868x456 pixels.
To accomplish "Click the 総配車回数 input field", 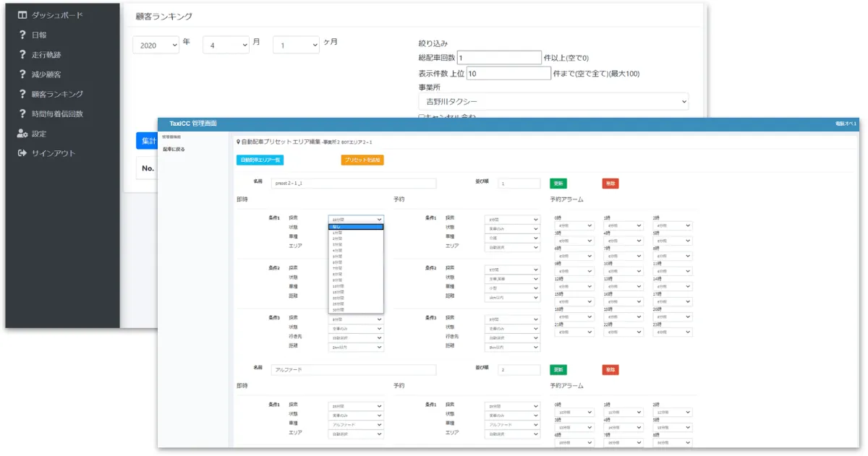I will (499, 58).
